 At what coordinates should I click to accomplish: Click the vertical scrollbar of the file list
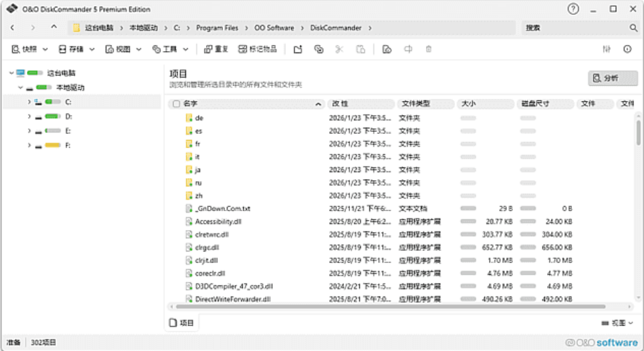pos(638,132)
